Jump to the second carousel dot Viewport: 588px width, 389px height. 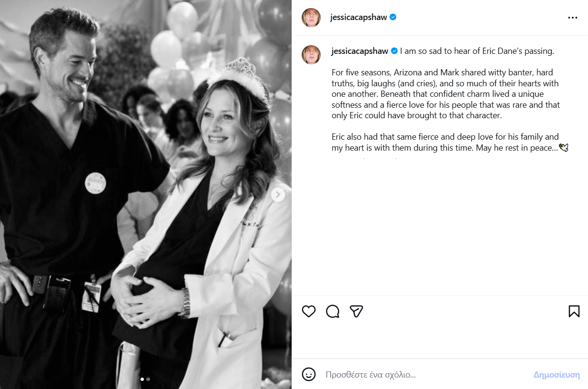point(148,379)
